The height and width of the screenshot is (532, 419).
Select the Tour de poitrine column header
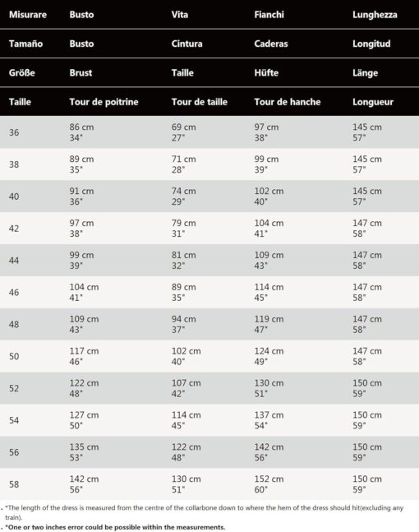point(104,102)
